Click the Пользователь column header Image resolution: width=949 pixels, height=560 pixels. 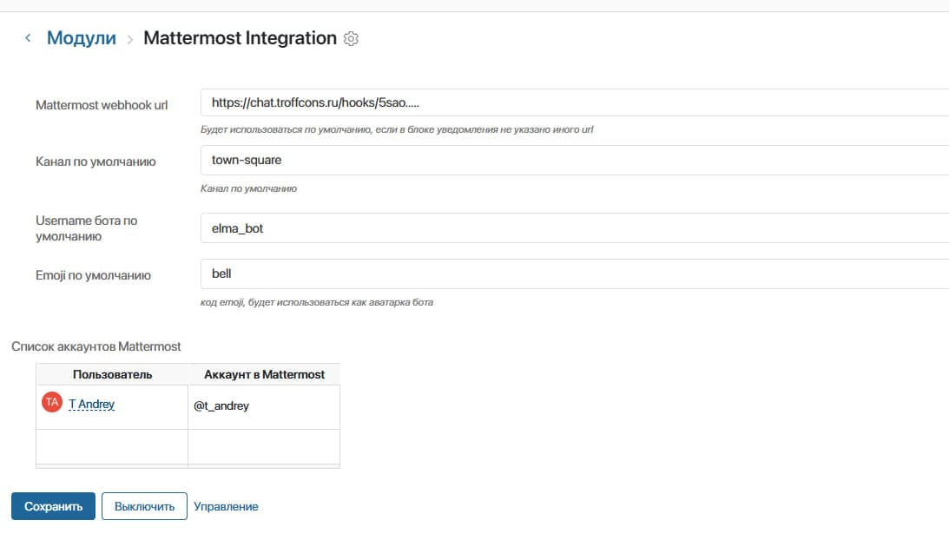112,374
